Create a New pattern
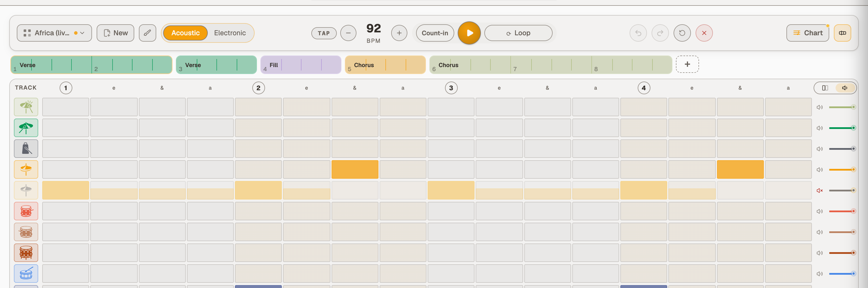Image resolution: width=868 pixels, height=288 pixels. tap(115, 33)
